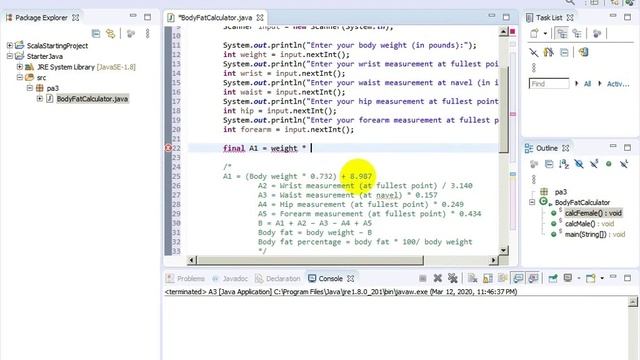The width and height of the screenshot is (640, 360).
Task: Select JRE System Library entry
Action: click(x=87, y=67)
